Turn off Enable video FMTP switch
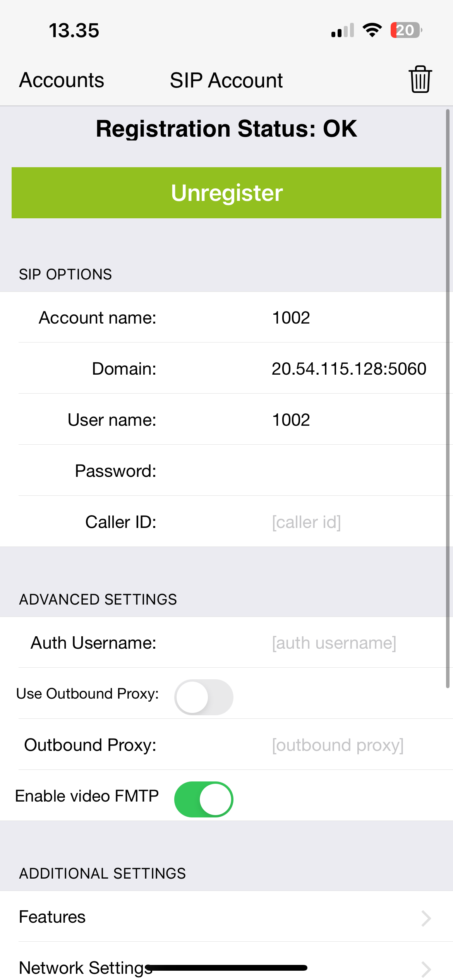453x980 pixels. click(204, 799)
